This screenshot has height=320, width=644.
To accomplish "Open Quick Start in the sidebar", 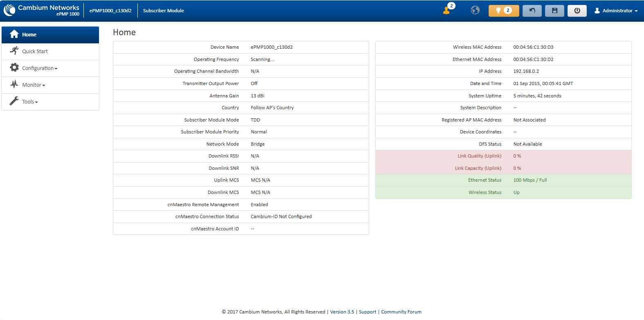I will [50, 52].
